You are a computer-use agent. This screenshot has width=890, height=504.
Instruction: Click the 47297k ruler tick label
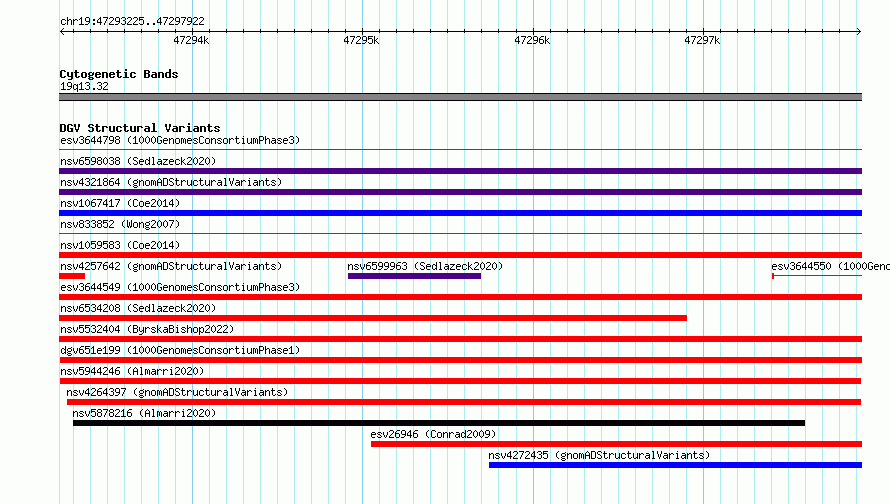click(x=702, y=40)
